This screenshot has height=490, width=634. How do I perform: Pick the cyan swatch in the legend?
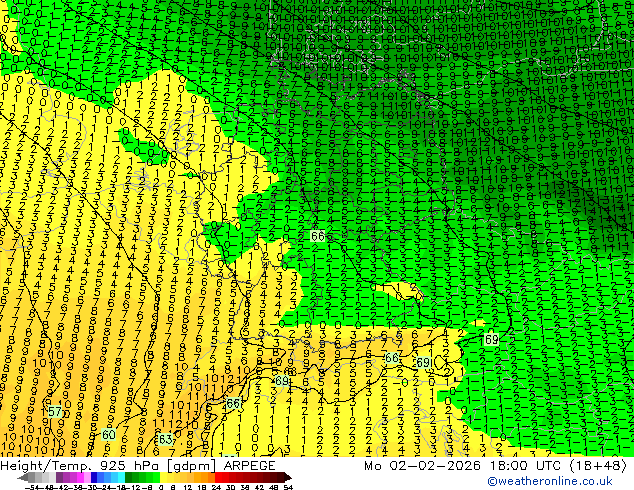121,477
